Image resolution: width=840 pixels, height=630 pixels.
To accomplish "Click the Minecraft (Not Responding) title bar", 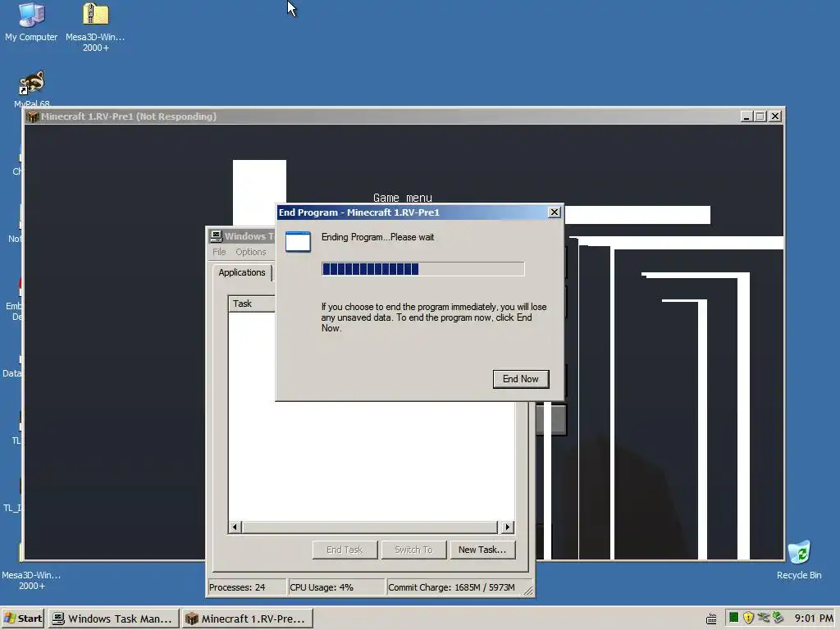I will pyautogui.click(x=404, y=116).
